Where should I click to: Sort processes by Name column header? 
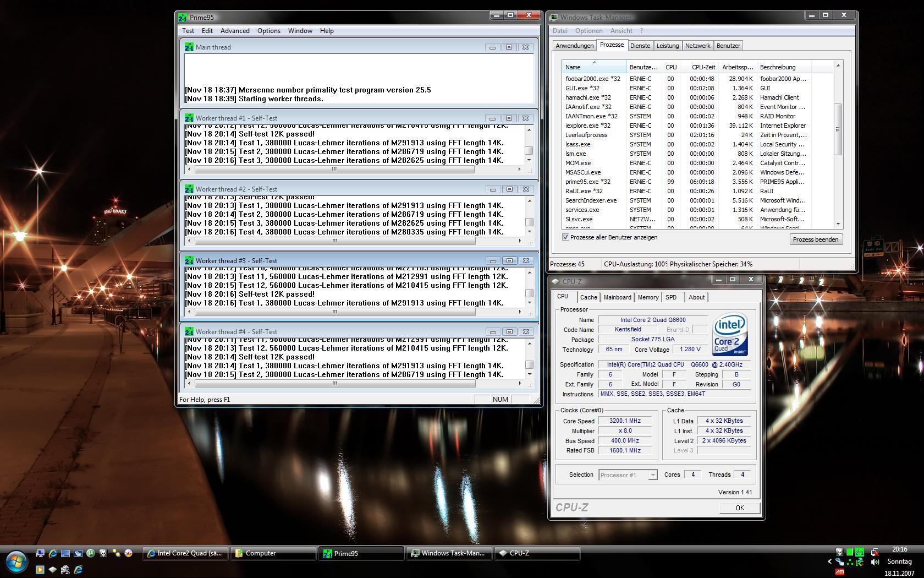(x=595, y=67)
